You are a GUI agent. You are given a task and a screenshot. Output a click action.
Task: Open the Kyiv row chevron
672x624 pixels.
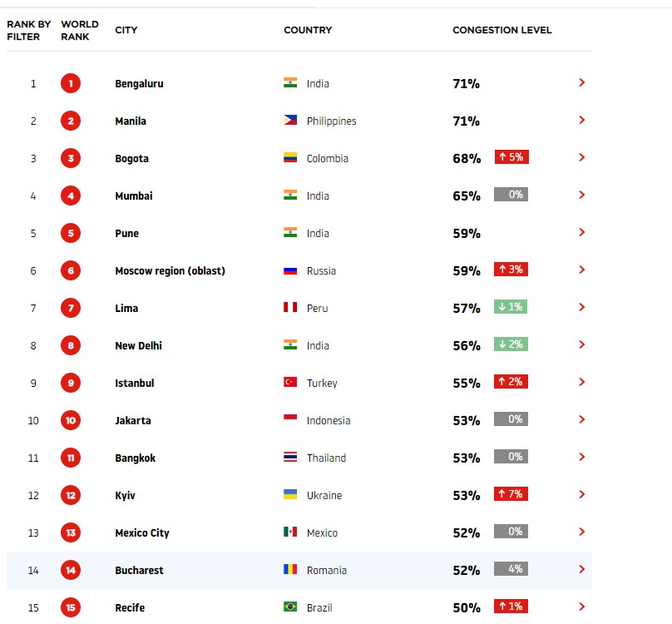click(x=581, y=495)
